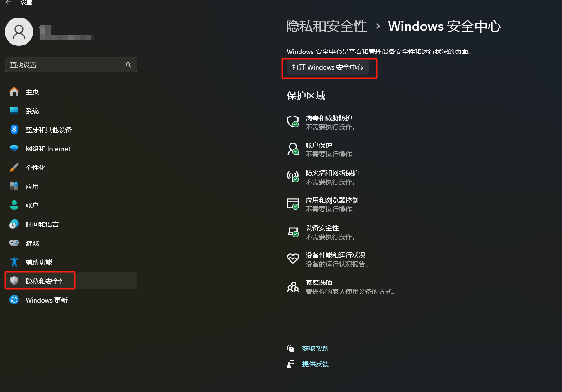Click the 家庭选项 family icon
The image size is (562, 392).
[x=293, y=287]
